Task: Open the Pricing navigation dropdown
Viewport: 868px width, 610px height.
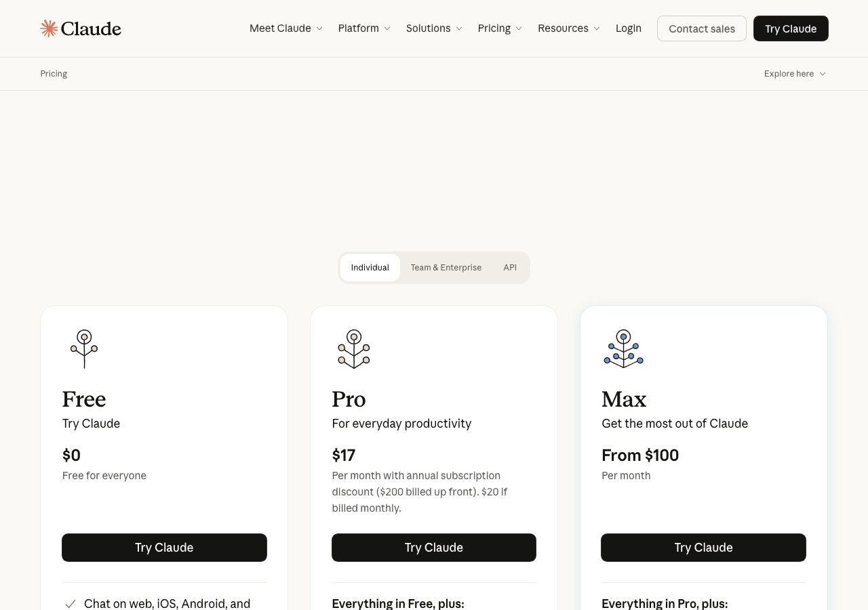Action: [x=499, y=28]
